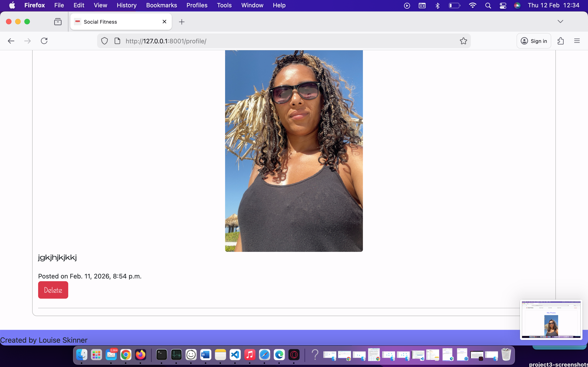This screenshot has height=367, width=588.
Task: Open Control Center from the menu bar
Action: click(503, 5)
